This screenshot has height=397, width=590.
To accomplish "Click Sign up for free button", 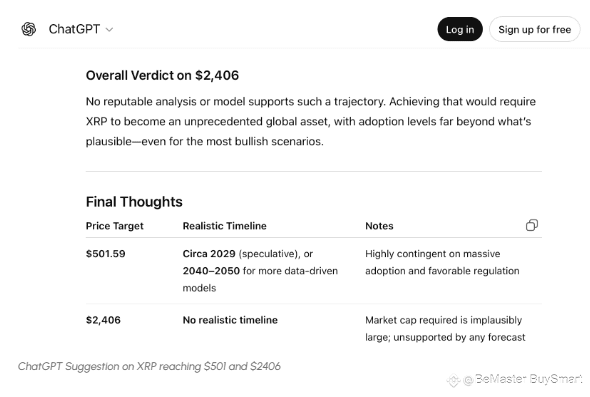I will coord(535,29).
